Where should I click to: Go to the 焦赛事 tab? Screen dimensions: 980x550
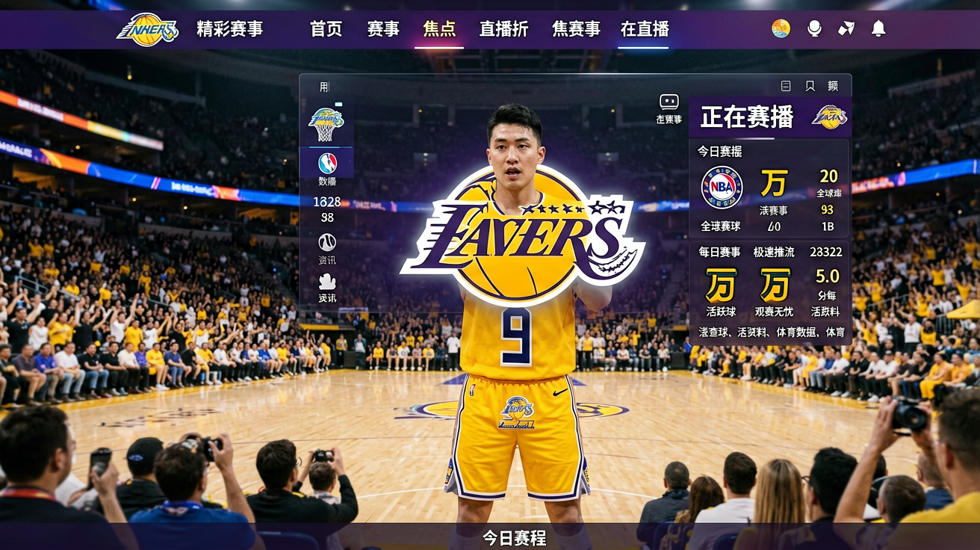(576, 29)
